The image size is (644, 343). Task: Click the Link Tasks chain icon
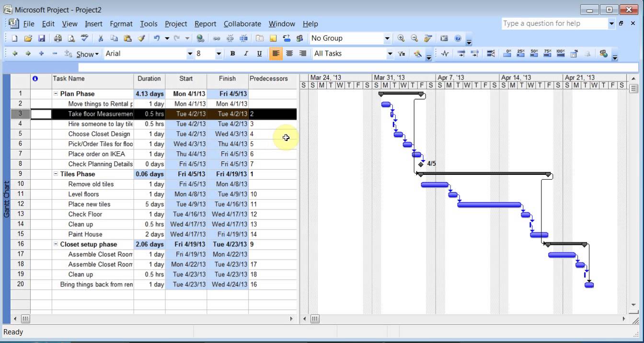click(x=217, y=38)
